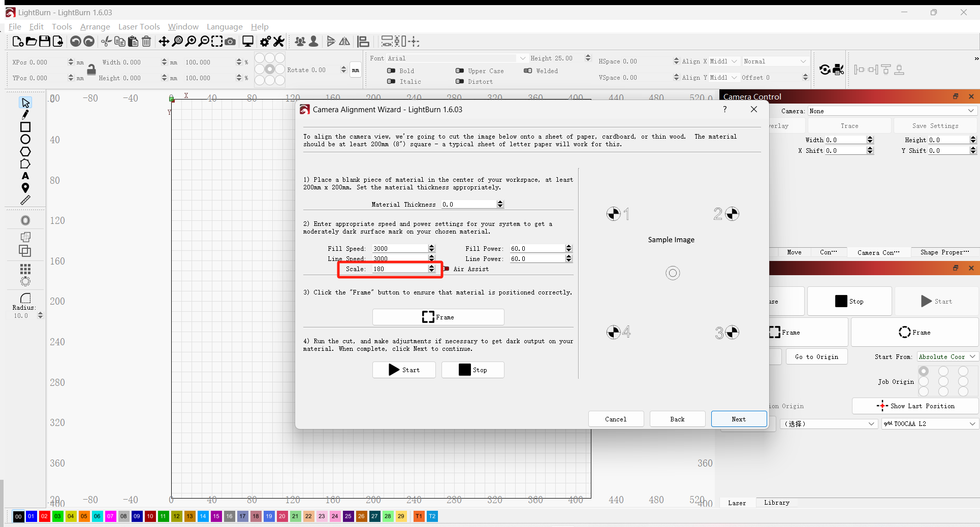
Task: Create a new file with toolbar icon
Action: click(18, 42)
